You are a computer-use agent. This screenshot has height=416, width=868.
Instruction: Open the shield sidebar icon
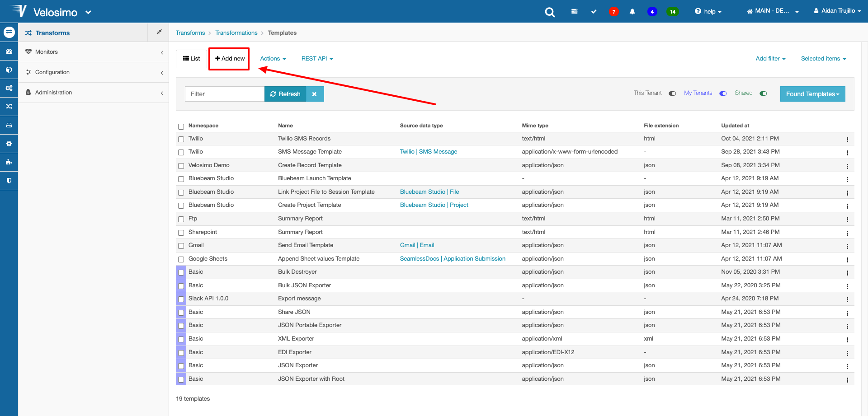9,181
